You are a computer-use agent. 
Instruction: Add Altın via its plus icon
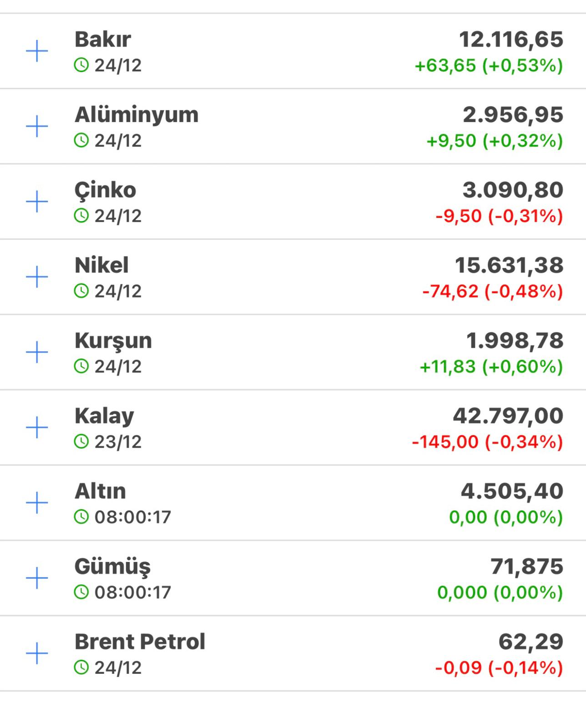pos(37,503)
